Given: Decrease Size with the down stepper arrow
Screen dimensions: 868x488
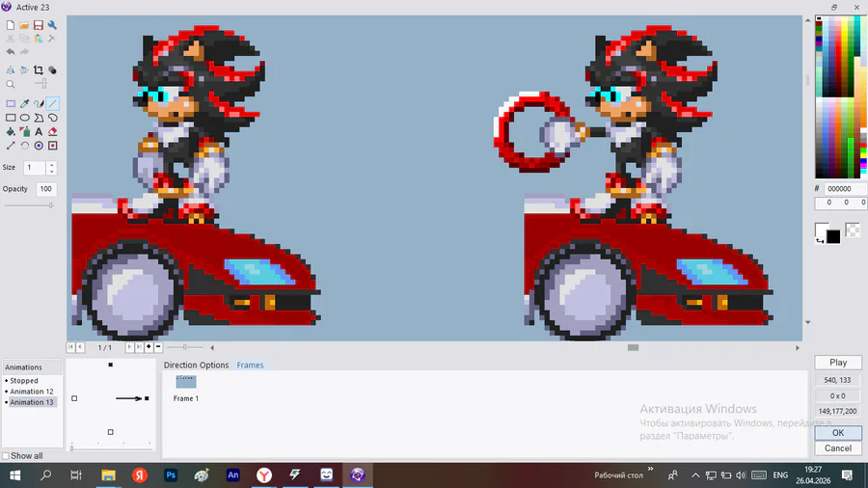Looking at the screenshot, I should tap(51, 171).
